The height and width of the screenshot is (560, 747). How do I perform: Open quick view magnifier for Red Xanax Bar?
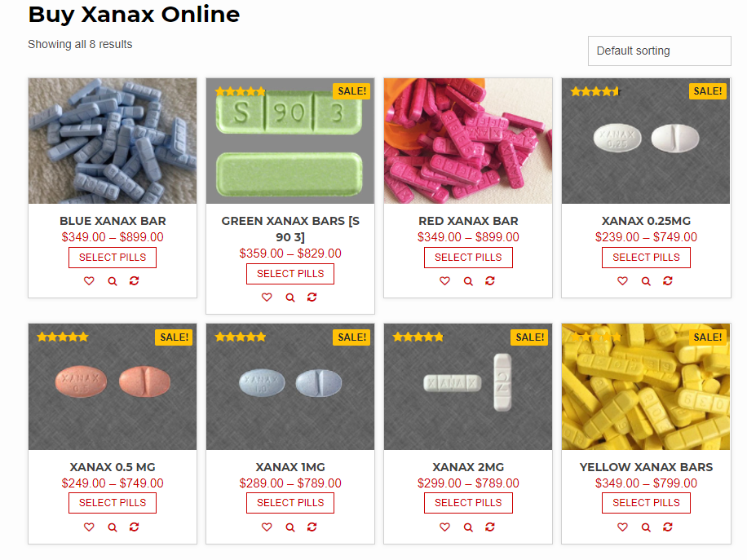[468, 281]
